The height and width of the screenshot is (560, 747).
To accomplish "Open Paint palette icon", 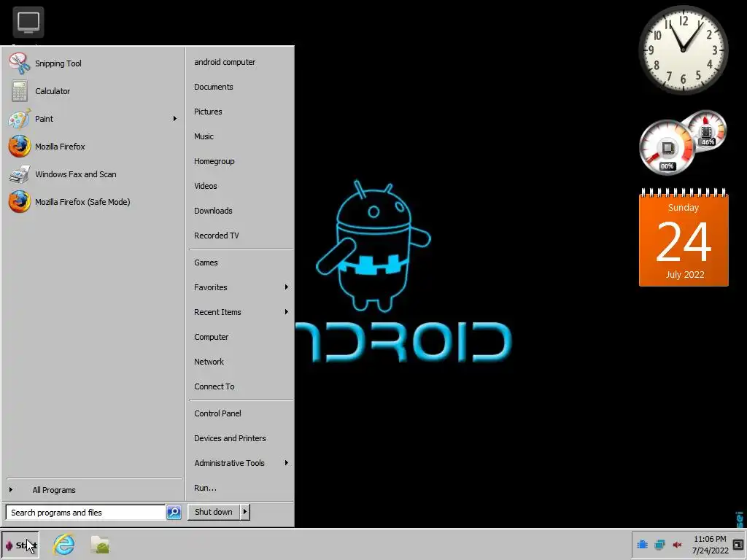I will 20,119.
